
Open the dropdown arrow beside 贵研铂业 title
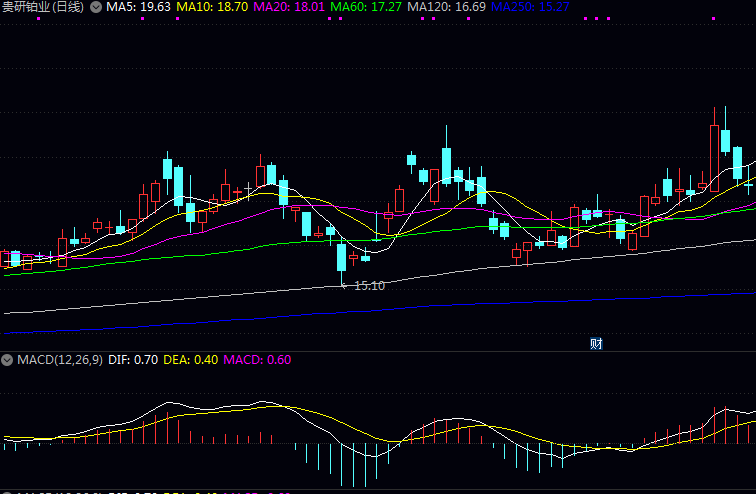[x=96, y=7]
